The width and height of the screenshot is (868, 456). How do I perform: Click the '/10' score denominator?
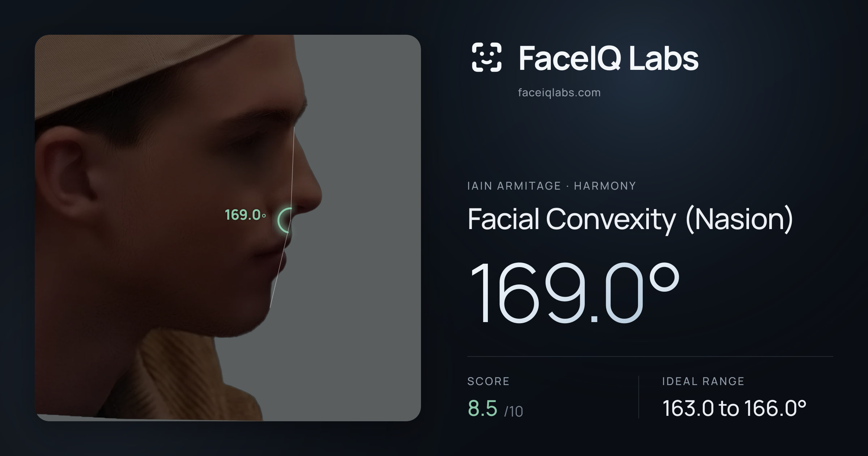click(514, 411)
